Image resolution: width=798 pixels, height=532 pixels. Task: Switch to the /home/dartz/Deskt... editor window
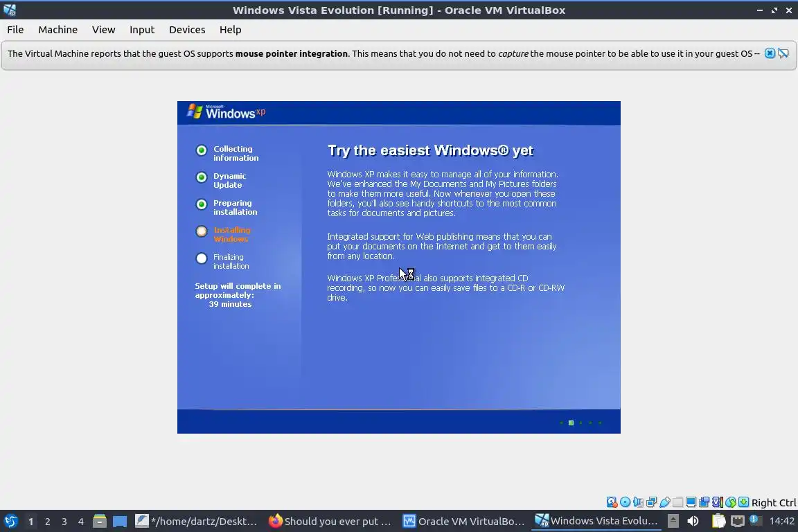click(197, 521)
